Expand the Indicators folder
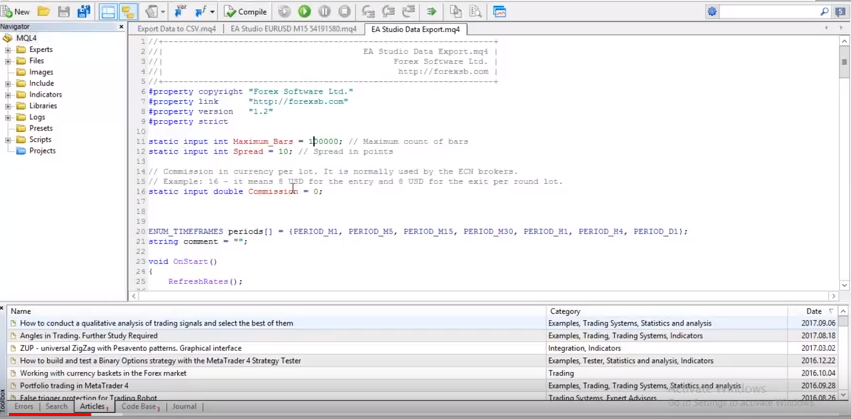Viewport: 851px width, 419px height. click(8, 94)
